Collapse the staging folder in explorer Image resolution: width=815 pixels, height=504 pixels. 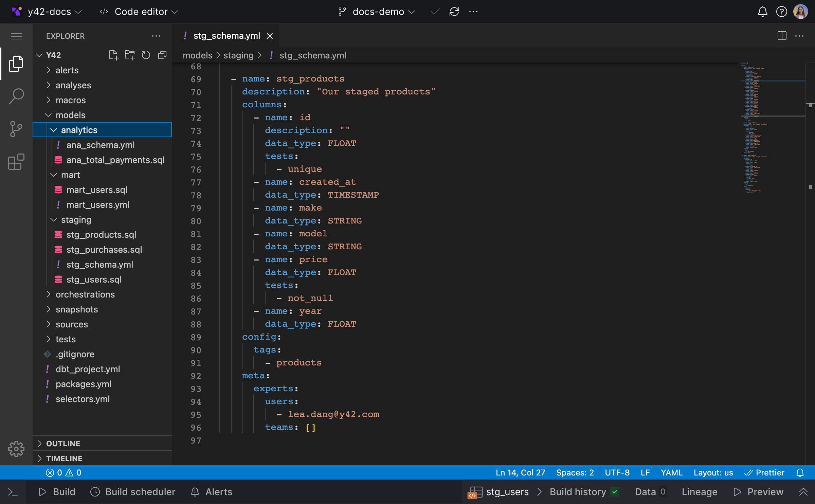[x=53, y=219]
